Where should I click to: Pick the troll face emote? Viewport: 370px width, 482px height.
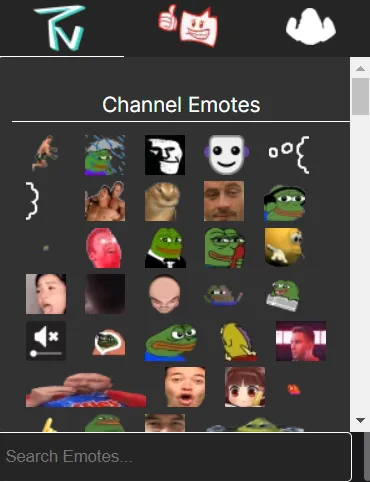click(165, 155)
